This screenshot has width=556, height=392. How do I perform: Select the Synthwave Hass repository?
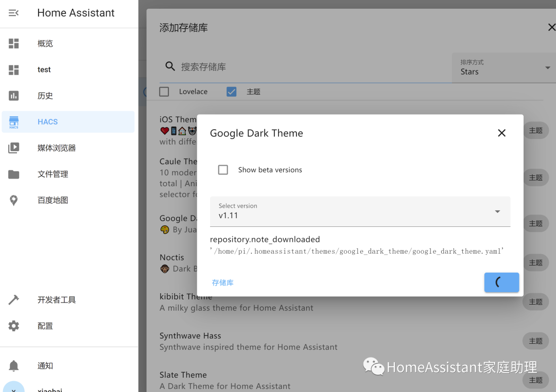click(x=351, y=341)
